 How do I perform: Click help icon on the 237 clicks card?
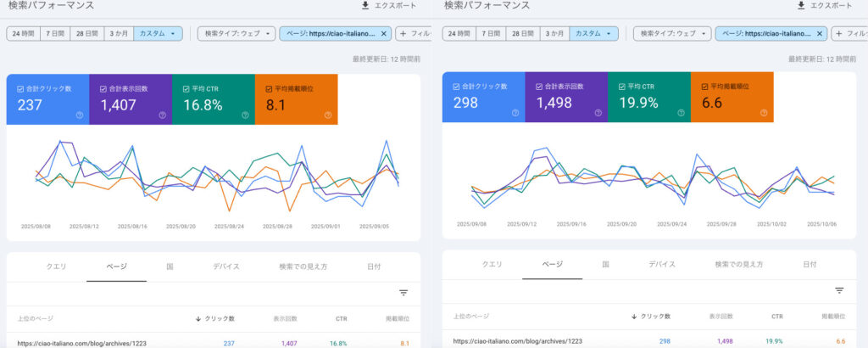tap(79, 115)
